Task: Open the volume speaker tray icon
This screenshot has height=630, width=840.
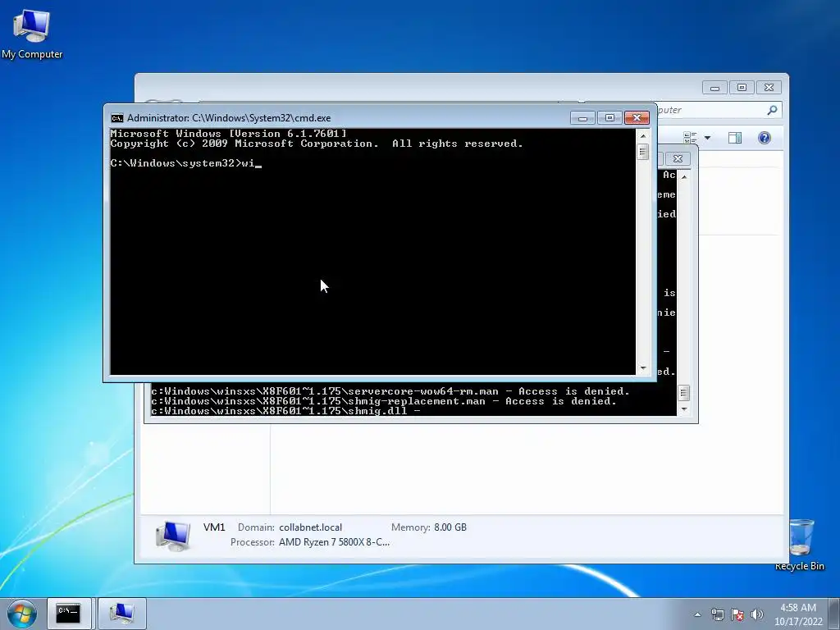Action: 757,614
